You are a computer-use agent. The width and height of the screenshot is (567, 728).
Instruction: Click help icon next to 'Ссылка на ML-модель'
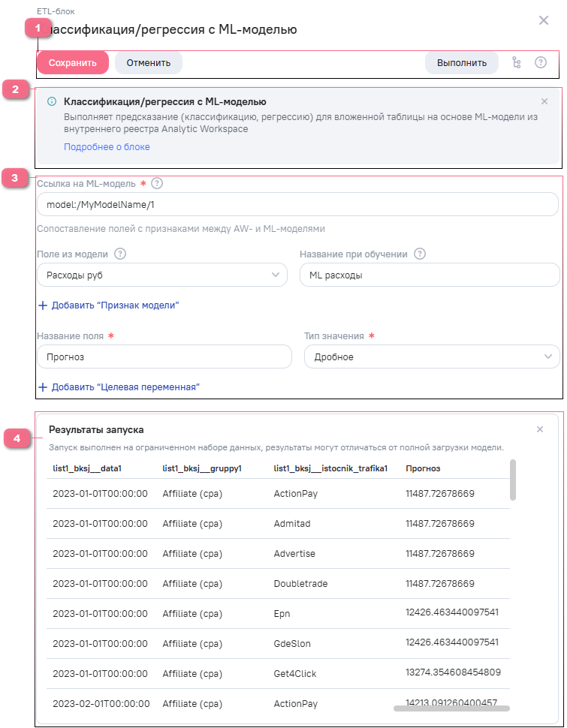[157, 183]
